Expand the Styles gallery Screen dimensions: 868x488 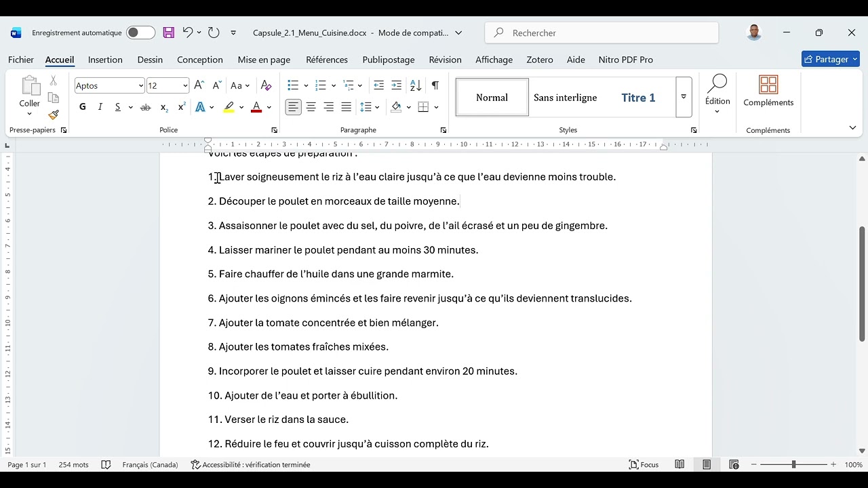pos(684,97)
